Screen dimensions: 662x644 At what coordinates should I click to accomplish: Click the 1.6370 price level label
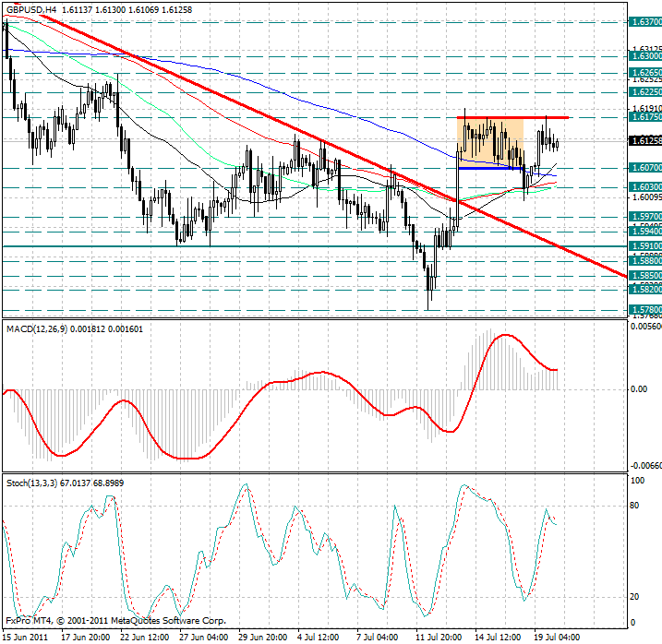(645, 21)
